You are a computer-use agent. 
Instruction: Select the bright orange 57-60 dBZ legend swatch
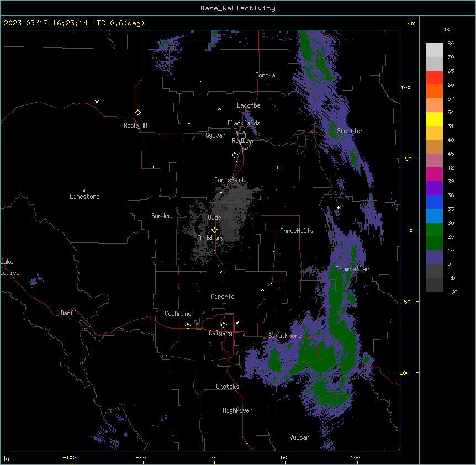click(434, 91)
